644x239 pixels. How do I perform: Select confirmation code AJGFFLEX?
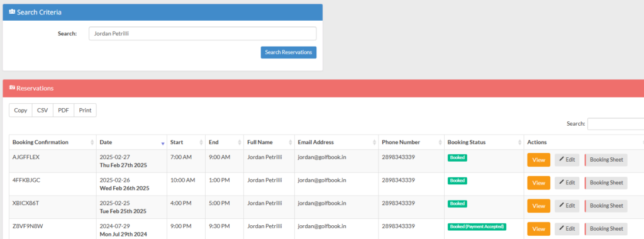coord(26,157)
